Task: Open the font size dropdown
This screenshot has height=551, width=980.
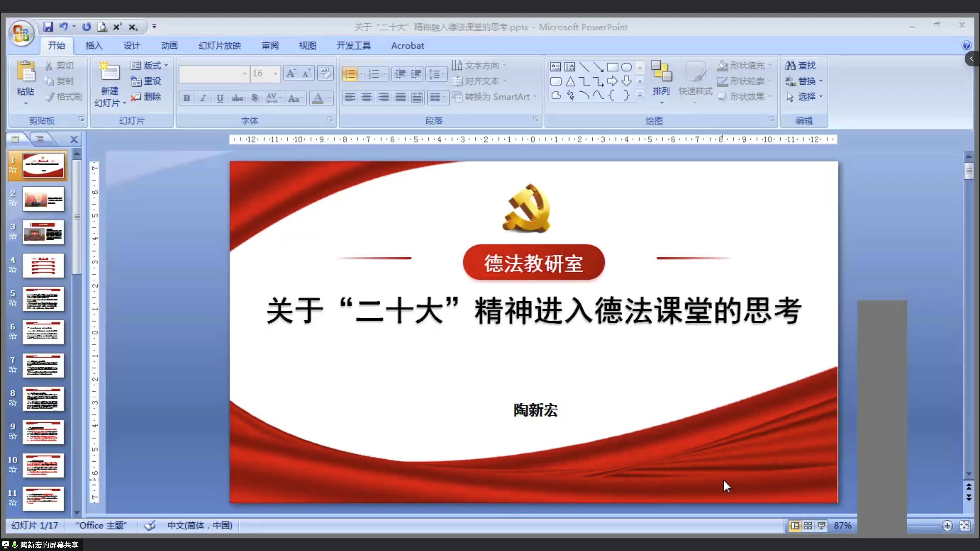Action: click(275, 73)
